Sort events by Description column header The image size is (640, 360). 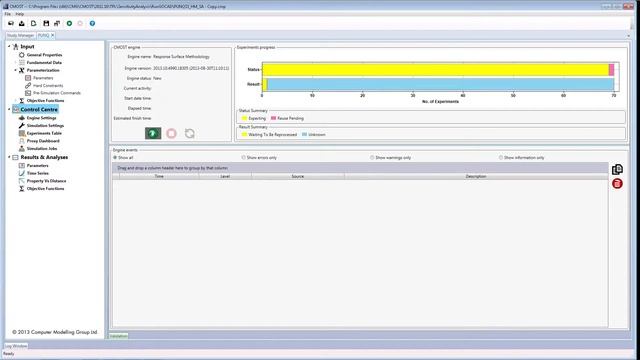coord(476,176)
